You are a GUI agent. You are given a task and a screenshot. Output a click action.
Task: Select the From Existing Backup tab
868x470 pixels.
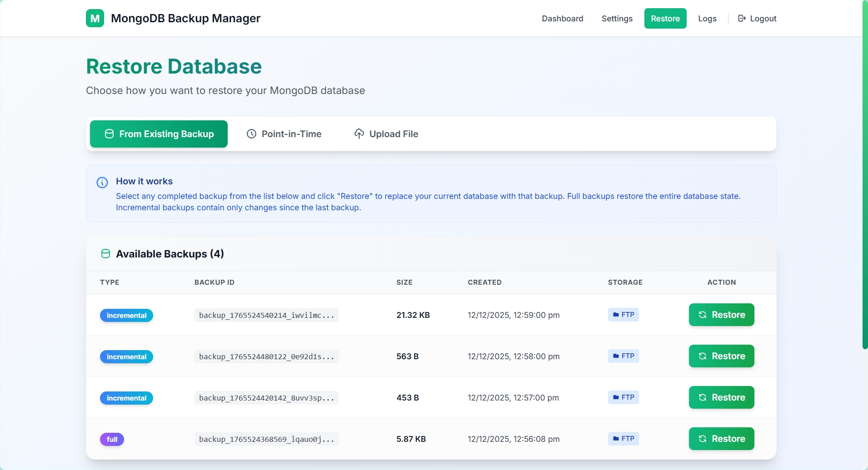click(x=159, y=134)
